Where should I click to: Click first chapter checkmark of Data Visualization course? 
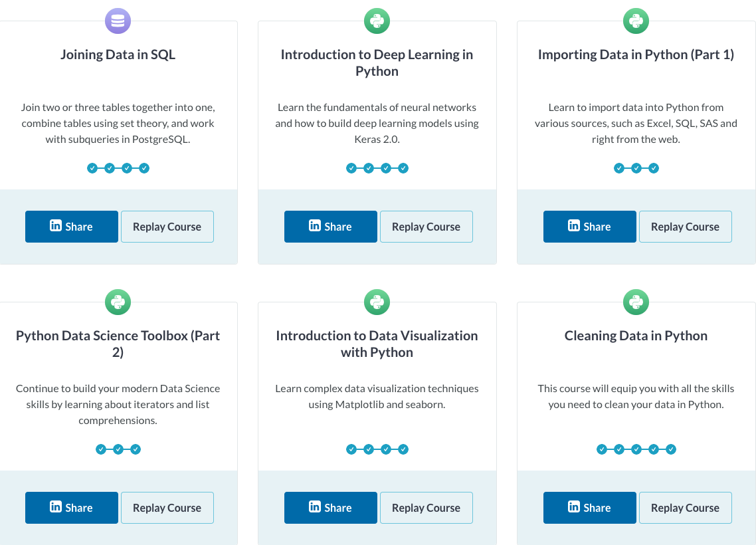(351, 449)
